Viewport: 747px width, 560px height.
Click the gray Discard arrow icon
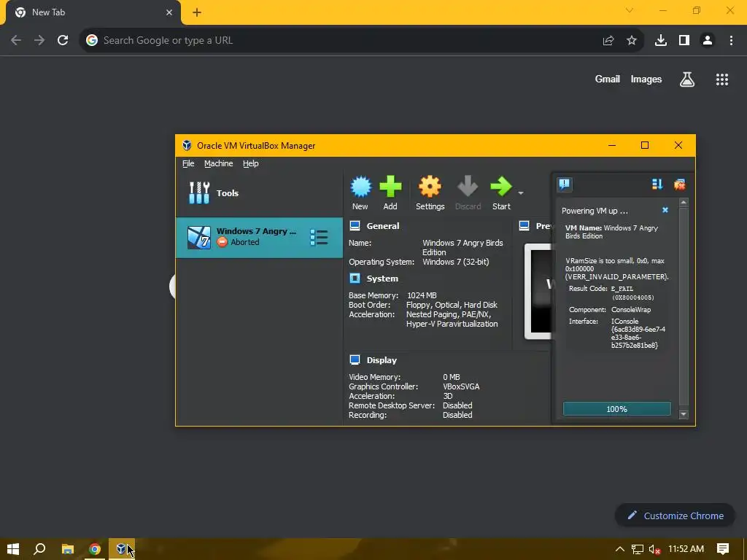click(468, 187)
